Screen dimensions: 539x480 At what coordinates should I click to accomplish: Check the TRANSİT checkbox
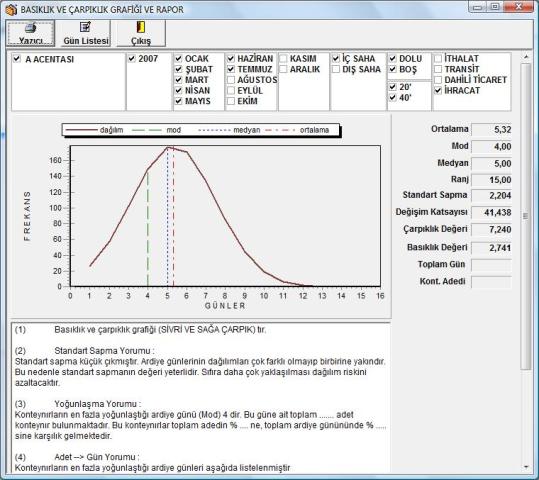[x=438, y=69]
